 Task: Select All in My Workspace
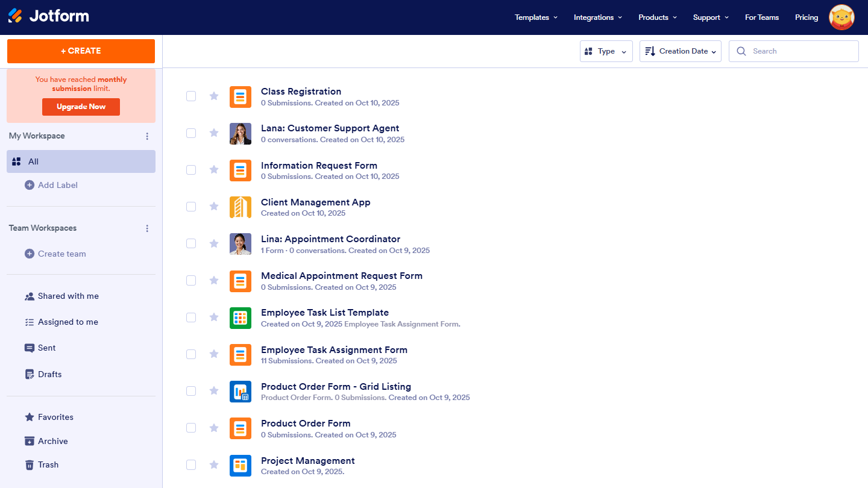click(x=81, y=161)
